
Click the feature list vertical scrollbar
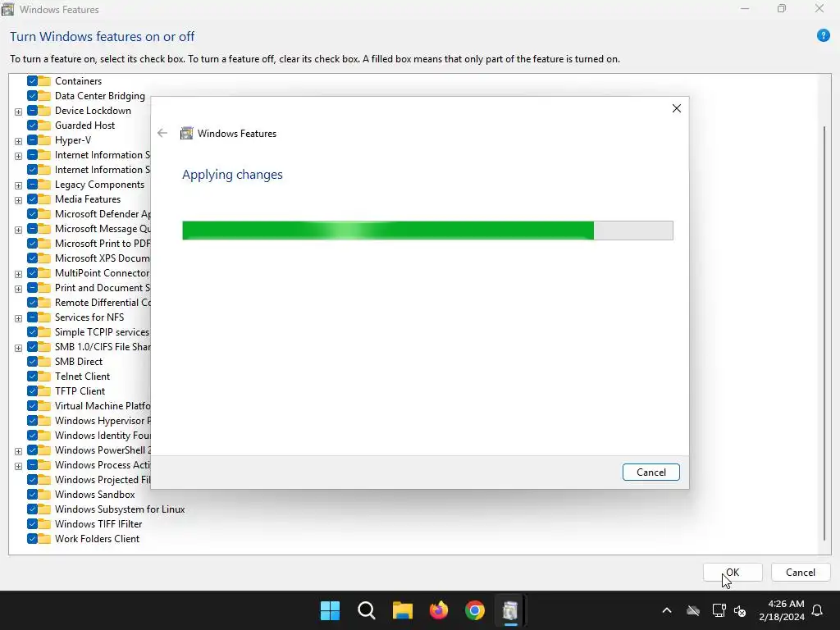(x=824, y=333)
